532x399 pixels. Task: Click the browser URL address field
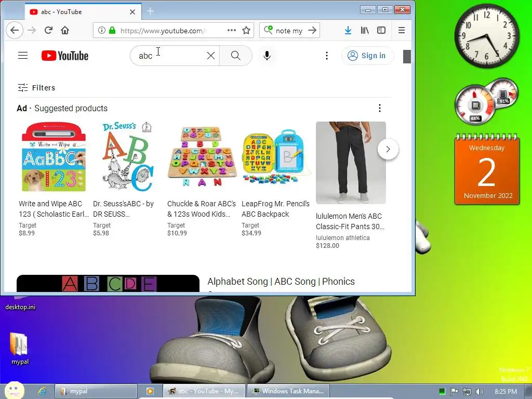(x=163, y=31)
